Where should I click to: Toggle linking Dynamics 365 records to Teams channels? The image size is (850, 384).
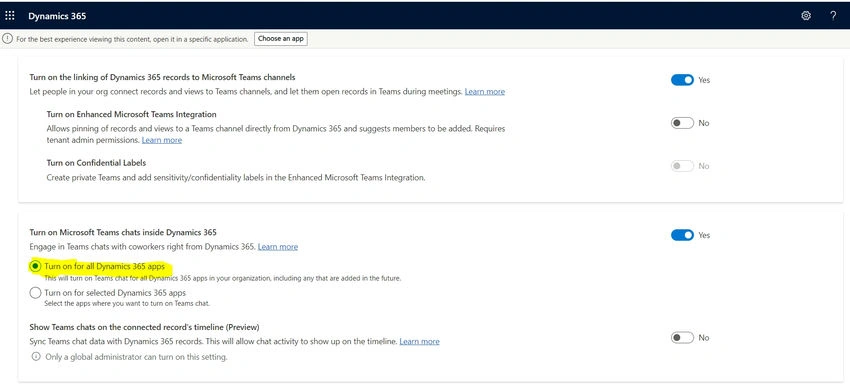[682, 80]
